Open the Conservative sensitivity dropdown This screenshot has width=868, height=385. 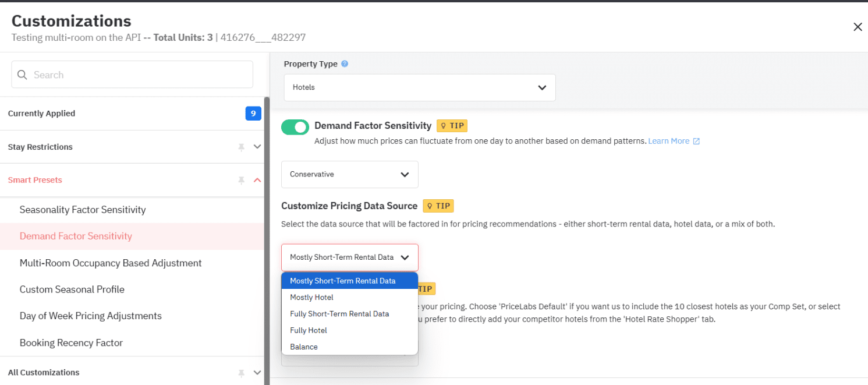(x=349, y=174)
